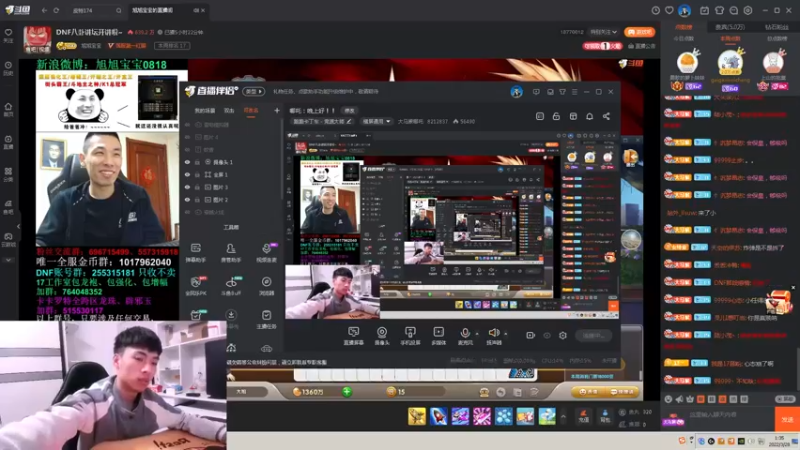Click the history clock icon in Douyu top bar
This screenshot has height=450, width=800.
click(656, 10)
